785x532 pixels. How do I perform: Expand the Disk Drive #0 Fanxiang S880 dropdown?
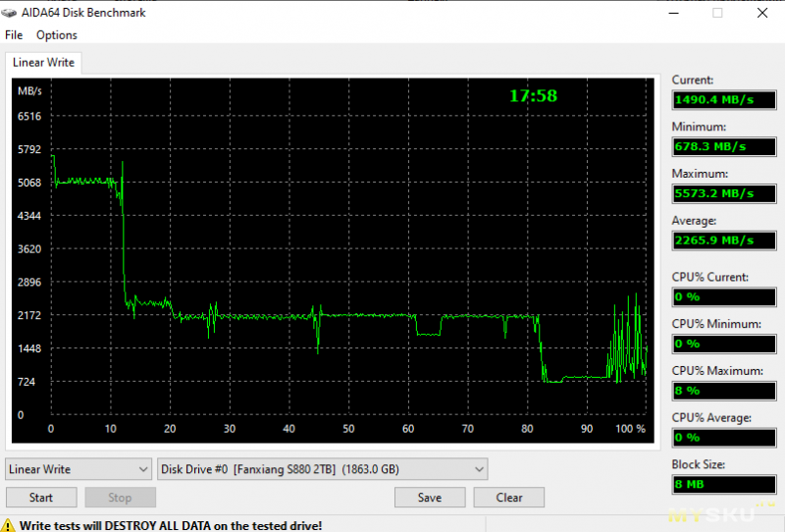323,469
